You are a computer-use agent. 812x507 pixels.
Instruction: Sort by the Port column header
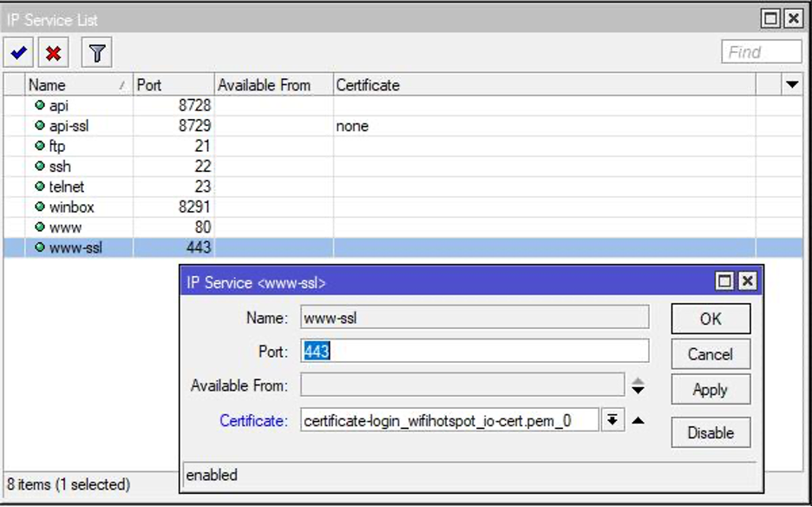click(174, 85)
